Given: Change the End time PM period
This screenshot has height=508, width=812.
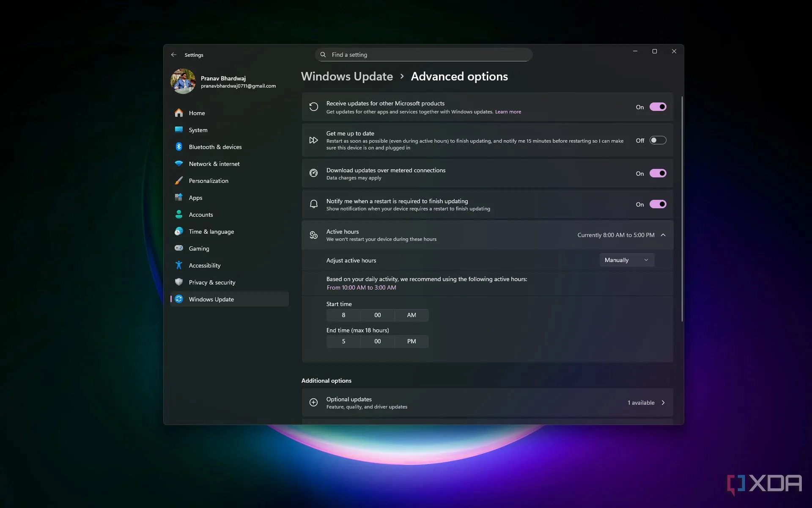Looking at the screenshot, I should (411, 341).
